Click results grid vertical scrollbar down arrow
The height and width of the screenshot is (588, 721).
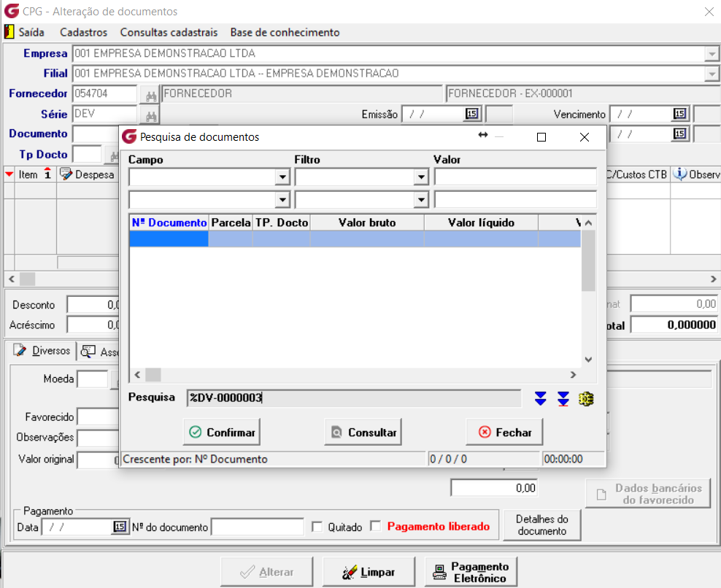tap(588, 360)
